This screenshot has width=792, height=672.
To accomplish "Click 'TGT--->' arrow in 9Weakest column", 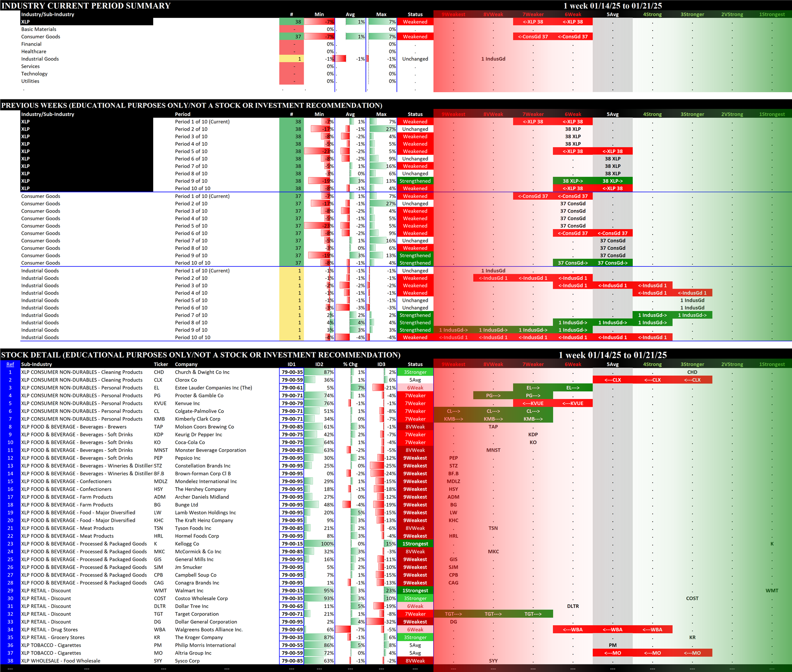I will pos(453,614).
